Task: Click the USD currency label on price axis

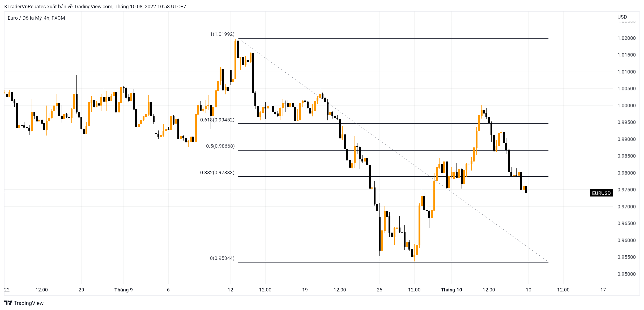Action: (622, 17)
